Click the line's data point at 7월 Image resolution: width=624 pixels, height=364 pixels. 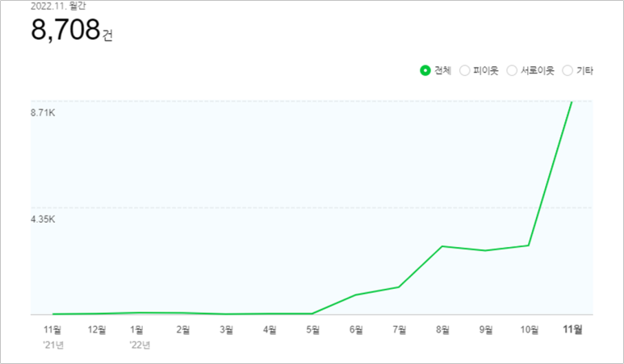click(399, 287)
